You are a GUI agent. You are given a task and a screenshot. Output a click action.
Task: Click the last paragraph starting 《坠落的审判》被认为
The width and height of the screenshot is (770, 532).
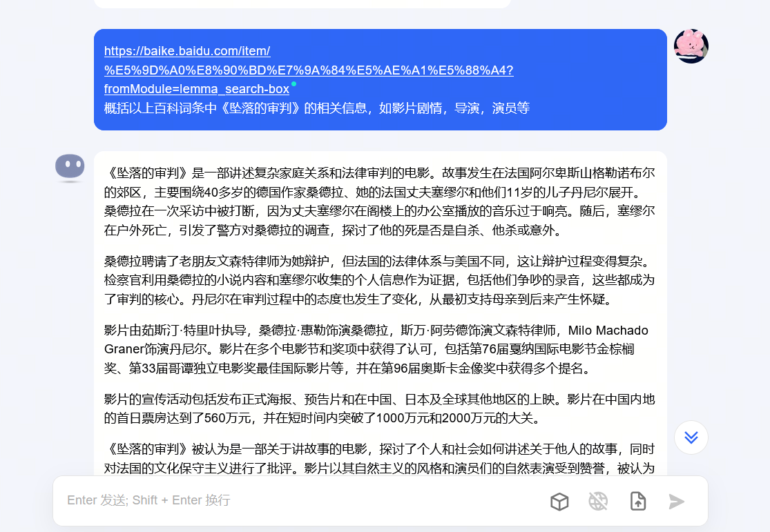pyautogui.click(x=379, y=458)
